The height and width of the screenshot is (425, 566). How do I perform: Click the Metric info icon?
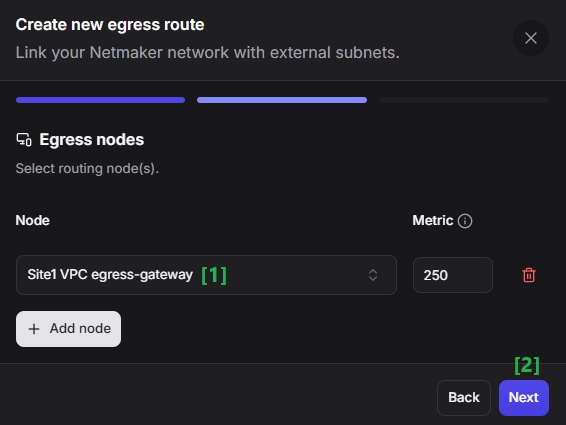tap(465, 221)
